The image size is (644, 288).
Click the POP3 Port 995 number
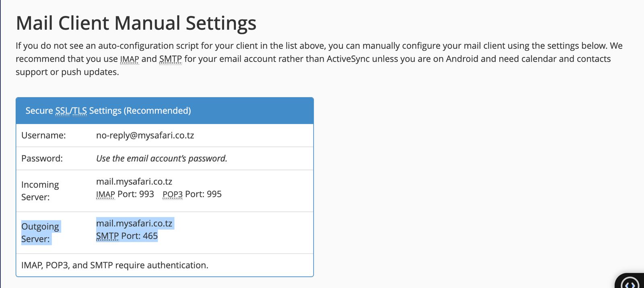coord(214,194)
